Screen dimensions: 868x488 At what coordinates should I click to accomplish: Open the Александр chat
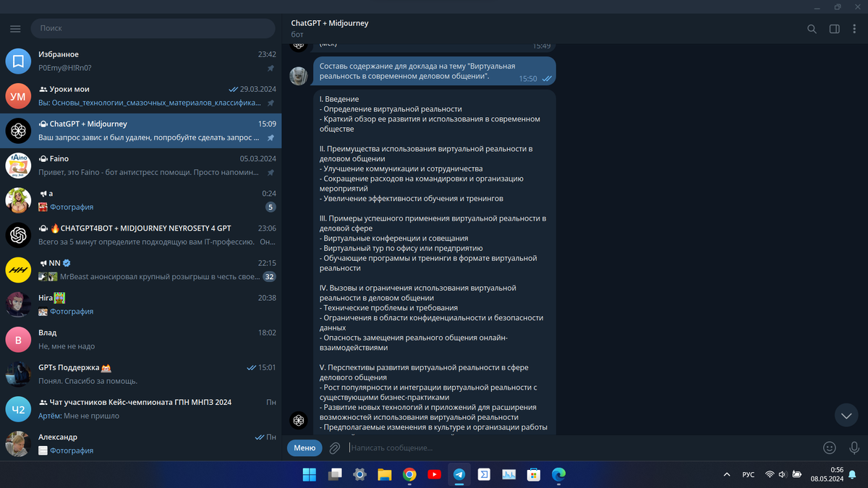pos(141,443)
